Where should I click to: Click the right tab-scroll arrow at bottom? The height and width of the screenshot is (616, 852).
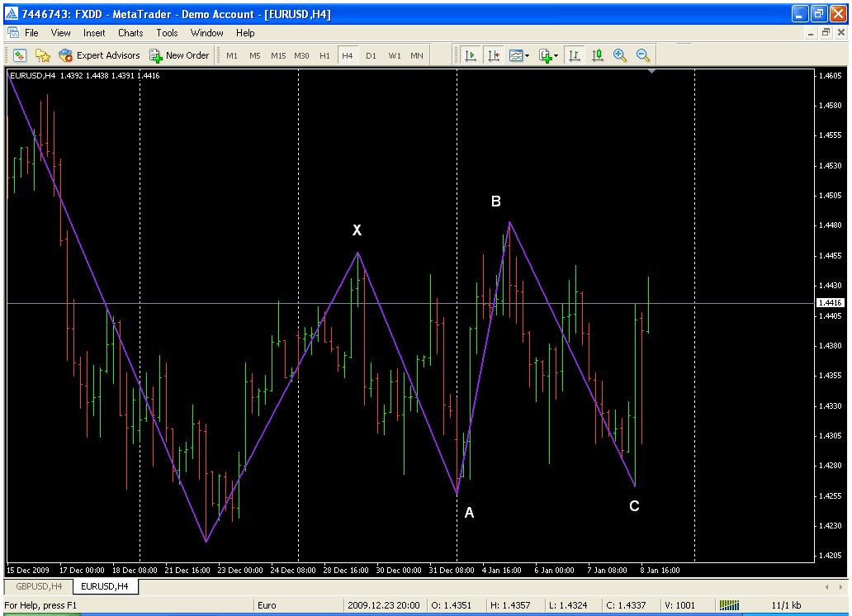click(x=842, y=586)
